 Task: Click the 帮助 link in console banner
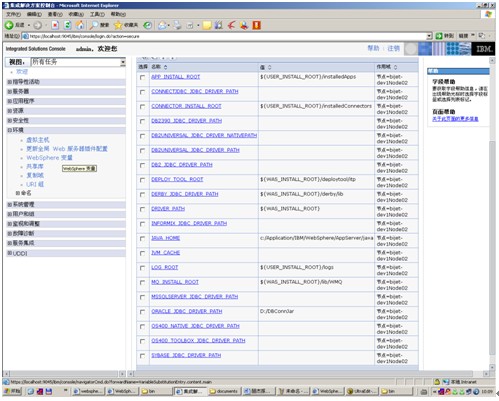coord(374,48)
